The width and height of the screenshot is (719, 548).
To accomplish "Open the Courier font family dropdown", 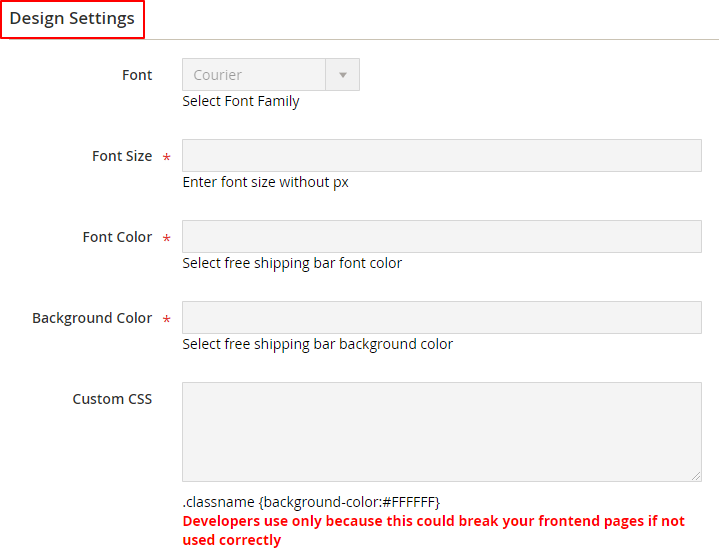I will pyautogui.click(x=254, y=75).
